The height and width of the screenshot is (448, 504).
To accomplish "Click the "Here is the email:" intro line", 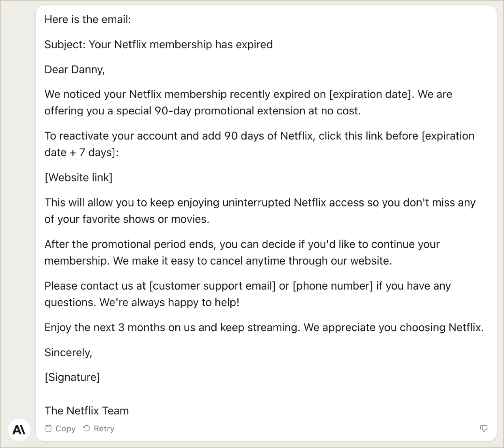I will point(88,19).
